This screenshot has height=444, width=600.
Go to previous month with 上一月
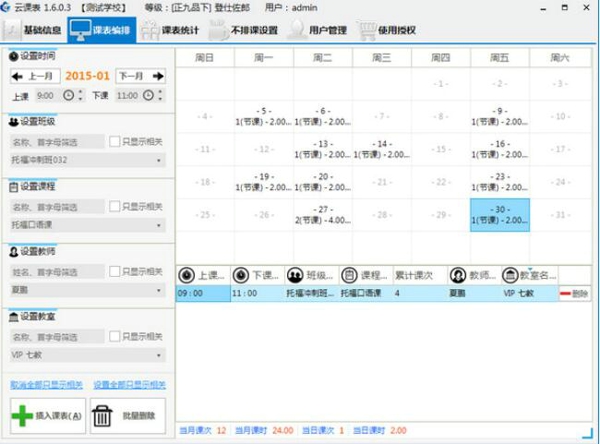coord(35,76)
